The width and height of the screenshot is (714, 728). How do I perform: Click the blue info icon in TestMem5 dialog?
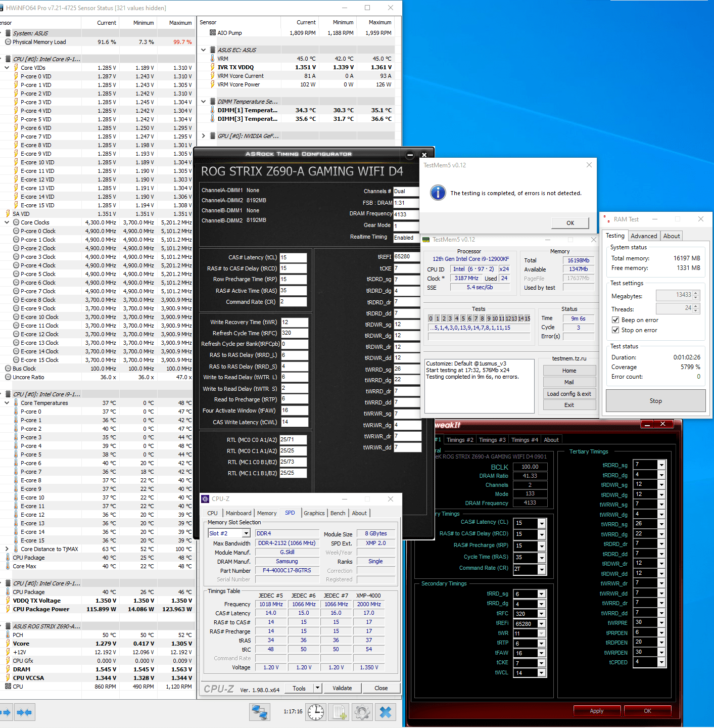438,193
